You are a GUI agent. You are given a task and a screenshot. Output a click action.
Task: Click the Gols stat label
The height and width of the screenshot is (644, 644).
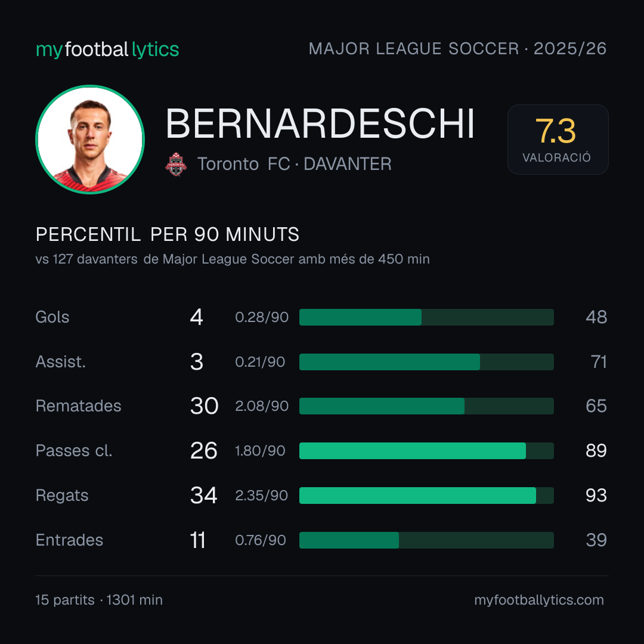(52, 317)
